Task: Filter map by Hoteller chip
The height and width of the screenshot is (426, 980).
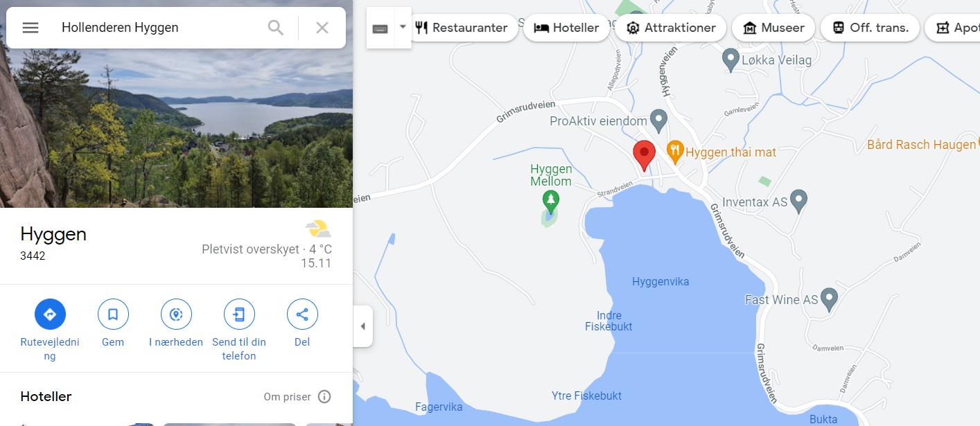Action: [566, 28]
